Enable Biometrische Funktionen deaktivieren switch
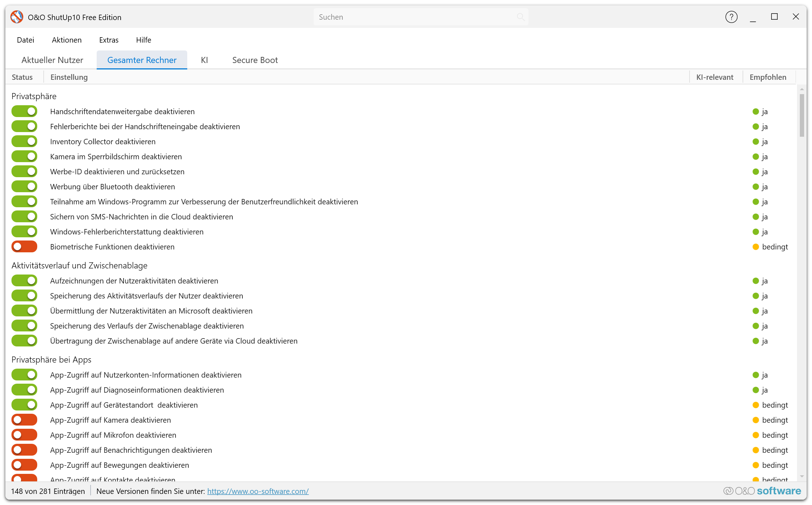 24,247
